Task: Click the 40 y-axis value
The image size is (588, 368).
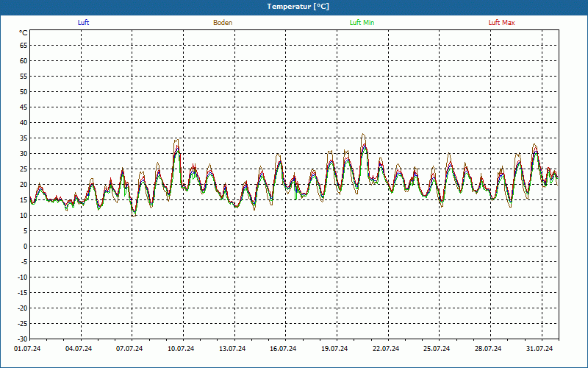Action: 24,123
